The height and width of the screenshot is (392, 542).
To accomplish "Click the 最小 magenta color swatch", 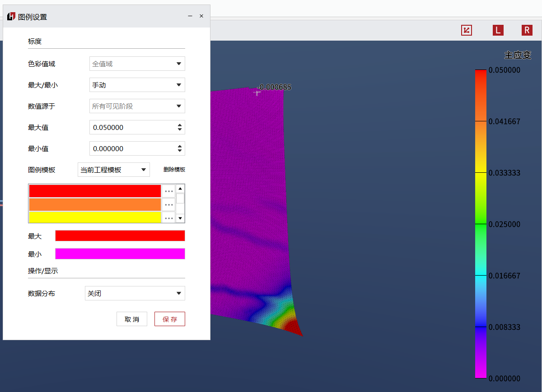I will point(120,254).
